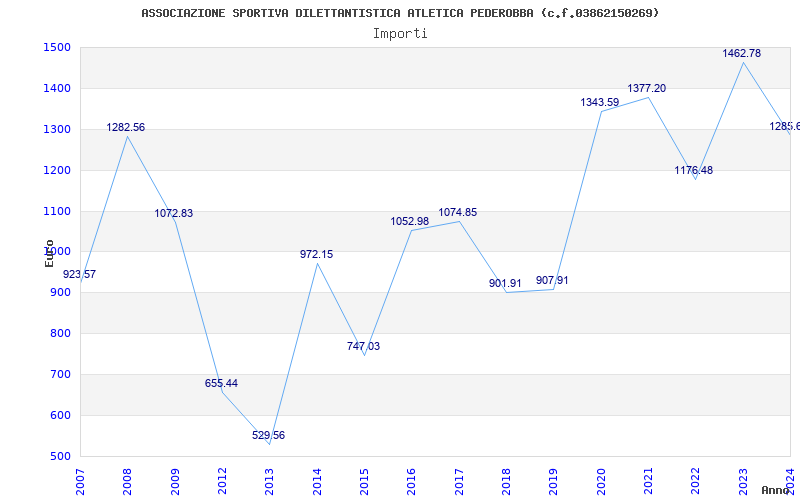Viewport: 800px width, 500px height.
Task: Click the x-axis year 2008
Action: 128,482
